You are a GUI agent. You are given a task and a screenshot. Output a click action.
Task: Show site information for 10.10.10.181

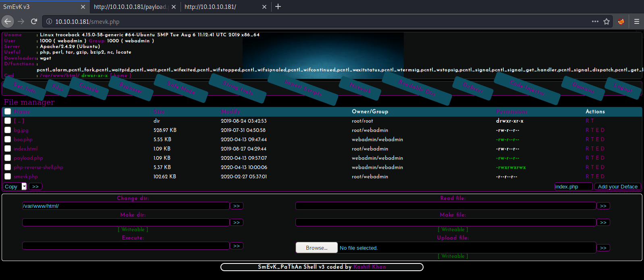pos(49,21)
